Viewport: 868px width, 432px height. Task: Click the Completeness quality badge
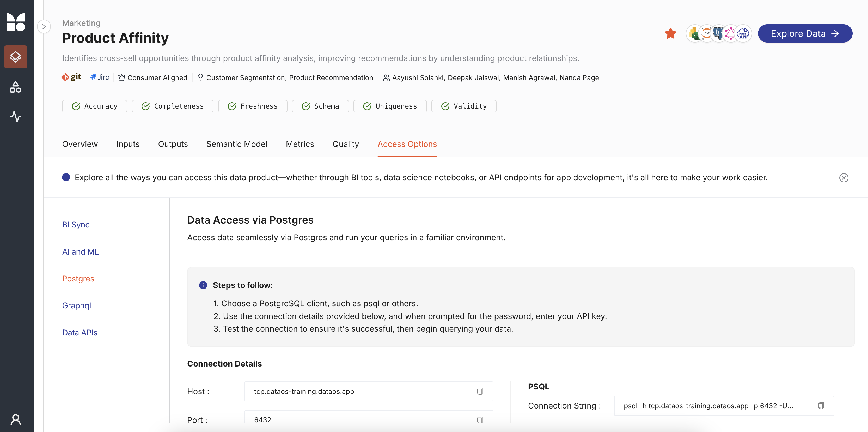pos(173,106)
